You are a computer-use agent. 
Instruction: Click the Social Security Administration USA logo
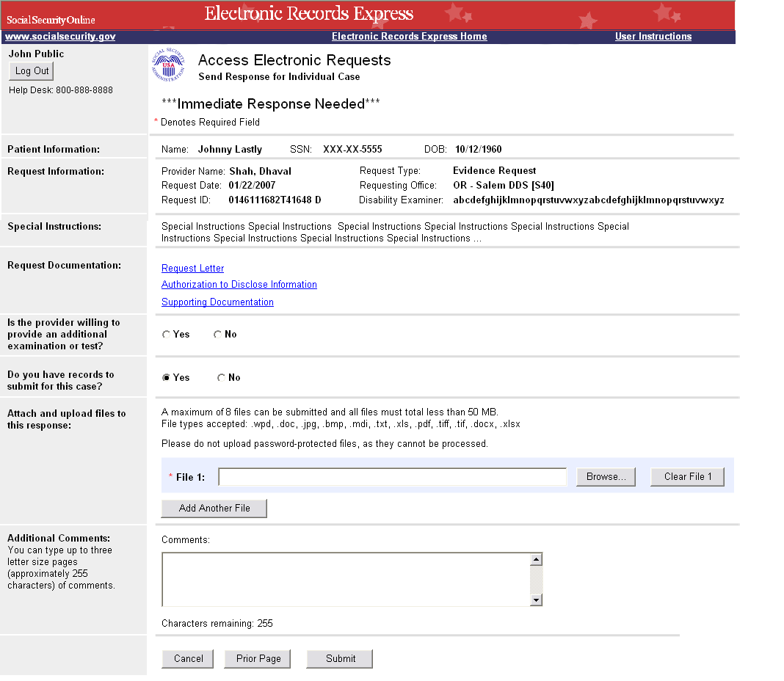[168, 66]
